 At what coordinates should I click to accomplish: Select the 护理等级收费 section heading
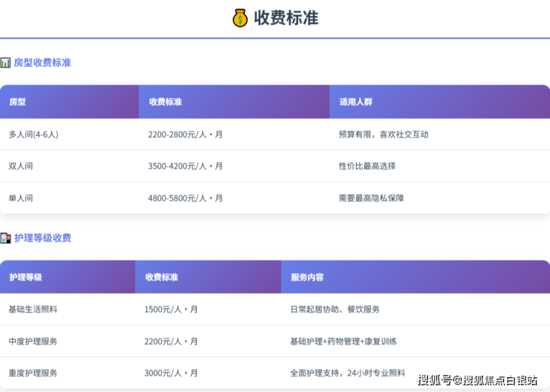point(42,238)
